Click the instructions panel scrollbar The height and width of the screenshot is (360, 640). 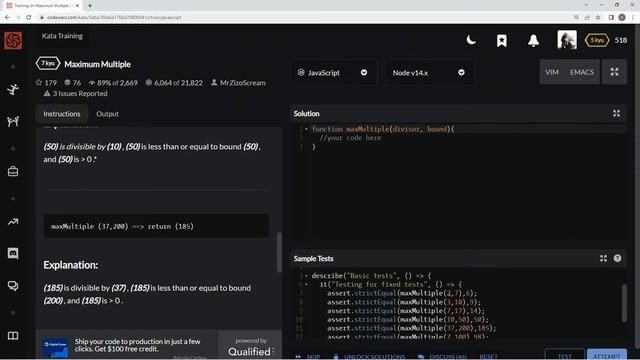pos(279,252)
